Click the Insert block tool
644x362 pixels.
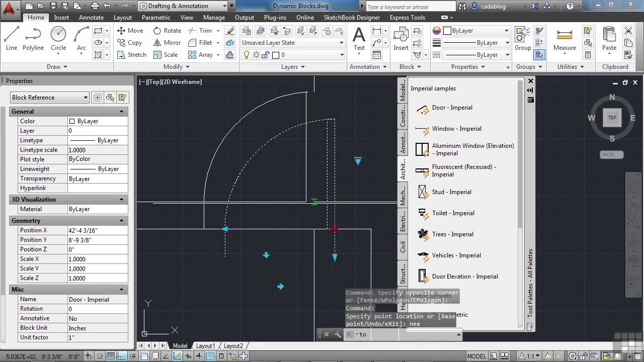pyautogui.click(x=401, y=39)
